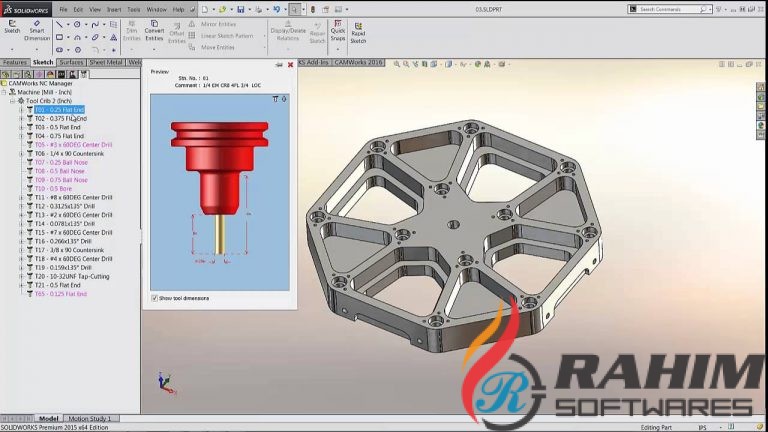This screenshot has width=768, height=432.
Task: Select the Straight Slot sketch tool
Action: coord(59,49)
